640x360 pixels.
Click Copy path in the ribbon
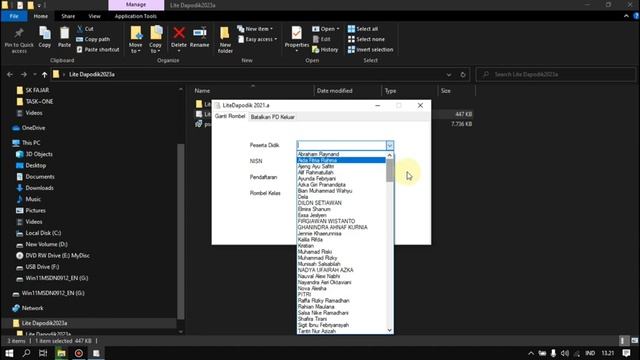pyautogui.click(x=93, y=39)
